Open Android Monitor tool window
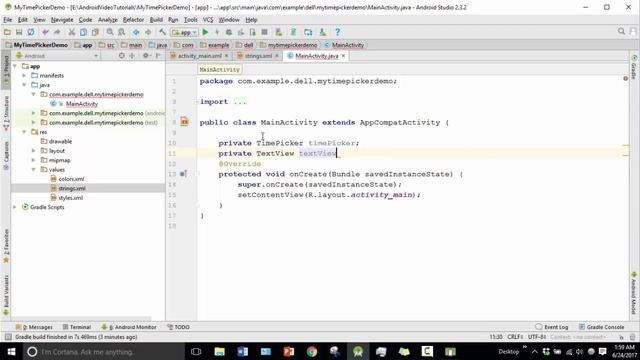The height and width of the screenshot is (360, 640). click(129, 327)
